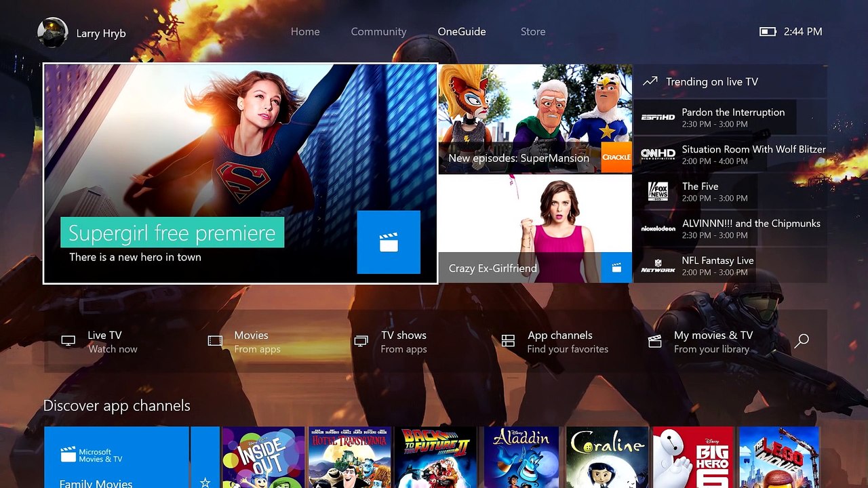Go to the Home tab
868x488 pixels.
point(305,32)
